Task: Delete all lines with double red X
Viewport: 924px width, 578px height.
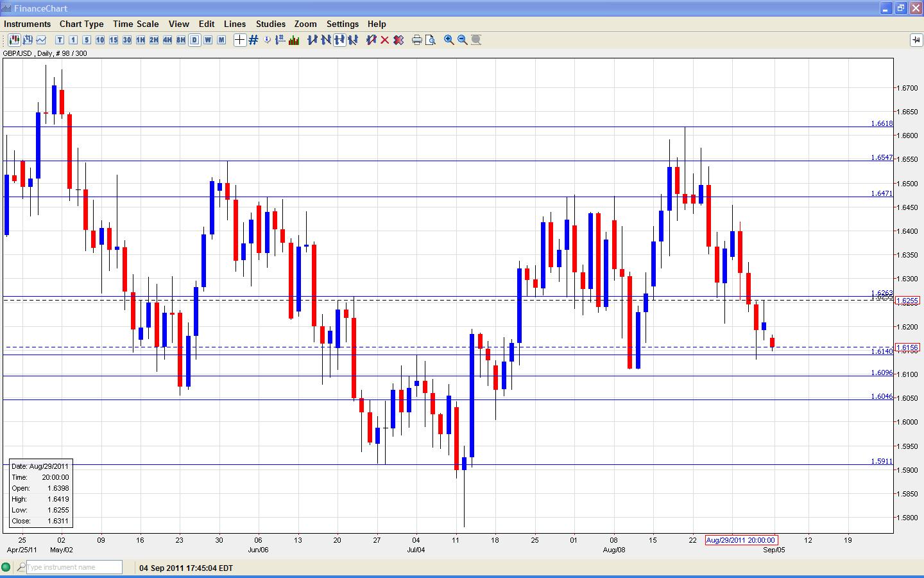Action: pos(398,40)
